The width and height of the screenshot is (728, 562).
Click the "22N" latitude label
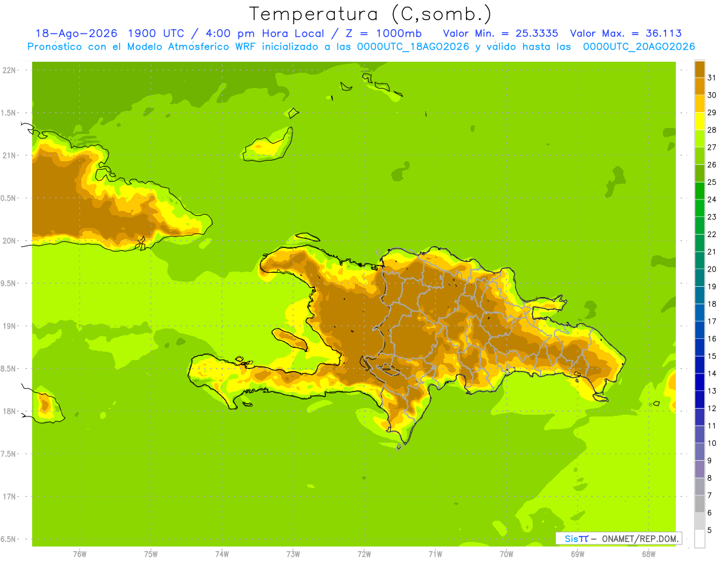[x=9, y=70]
